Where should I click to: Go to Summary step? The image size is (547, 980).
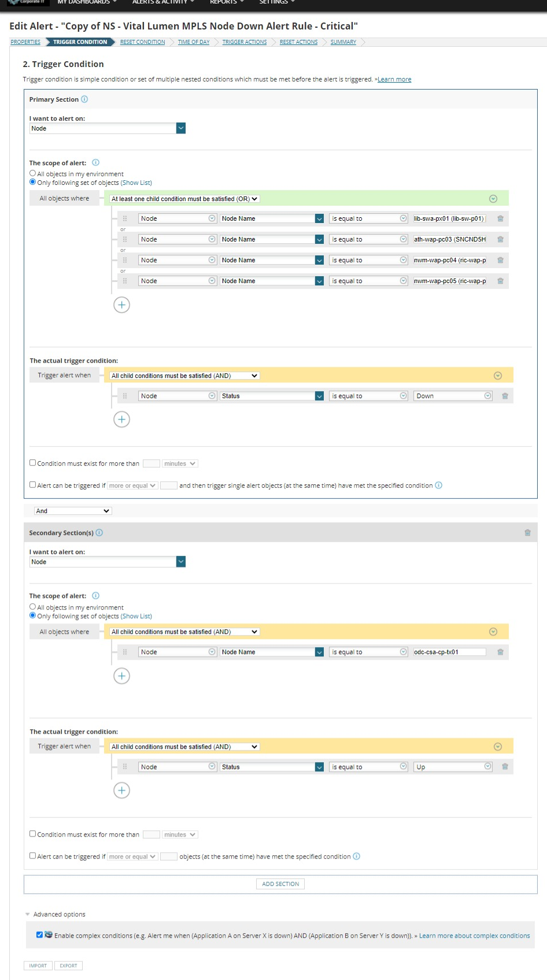pos(343,42)
